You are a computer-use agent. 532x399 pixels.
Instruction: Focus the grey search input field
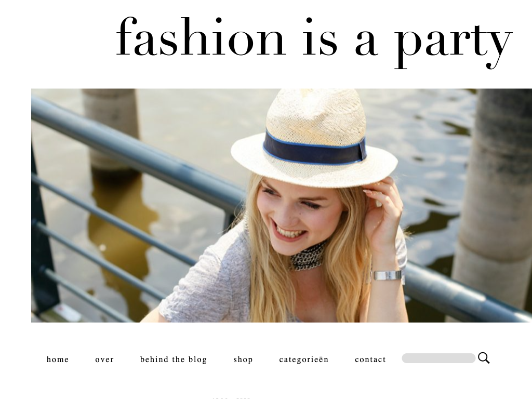pos(438,358)
